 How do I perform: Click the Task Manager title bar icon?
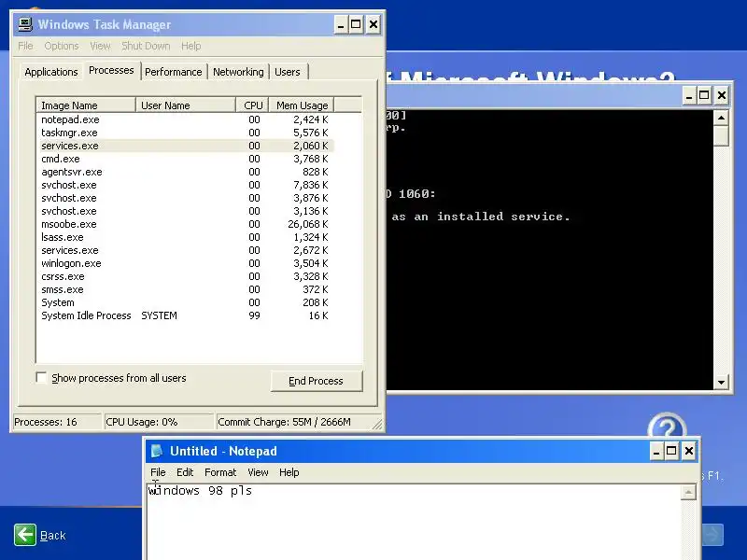click(x=25, y=24)
